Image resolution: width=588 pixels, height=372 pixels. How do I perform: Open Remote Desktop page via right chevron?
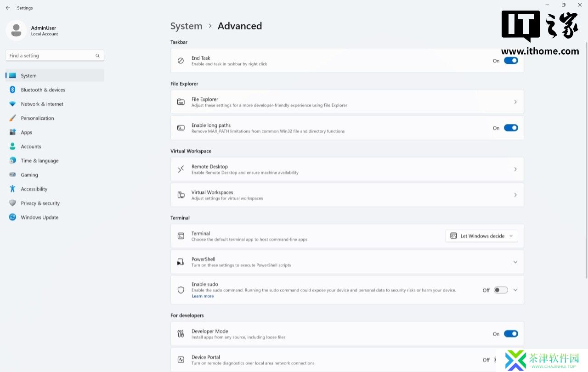tap(515, 169)
